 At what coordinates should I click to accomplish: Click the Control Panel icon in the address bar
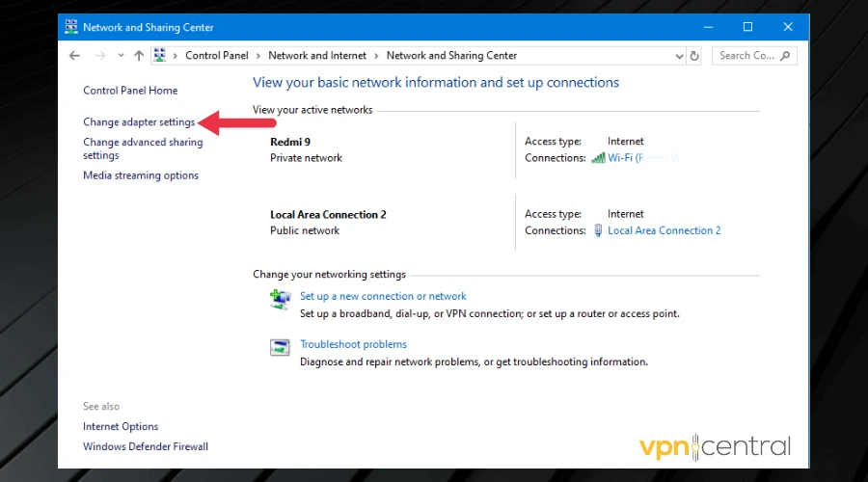[x=160, y=56]
